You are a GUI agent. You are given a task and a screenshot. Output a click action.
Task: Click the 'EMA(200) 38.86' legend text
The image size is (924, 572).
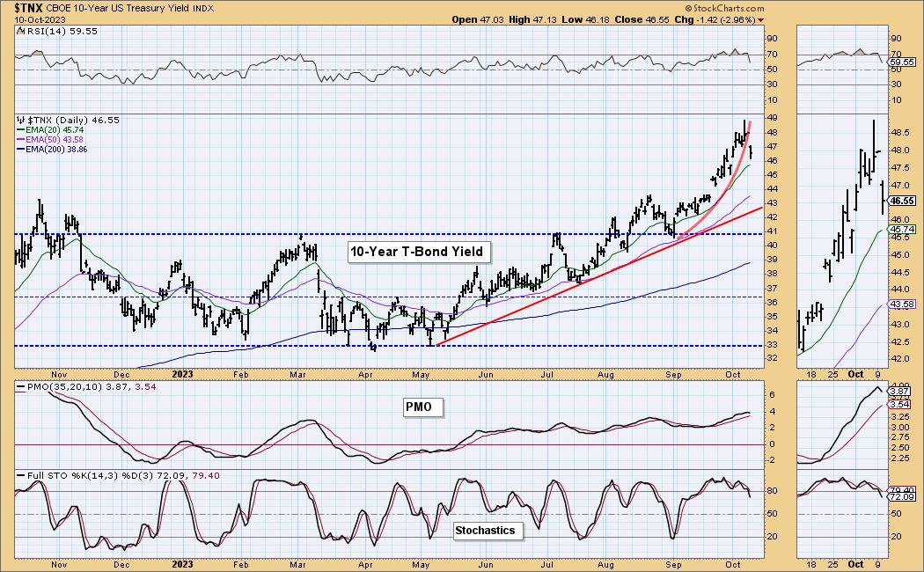56,150
